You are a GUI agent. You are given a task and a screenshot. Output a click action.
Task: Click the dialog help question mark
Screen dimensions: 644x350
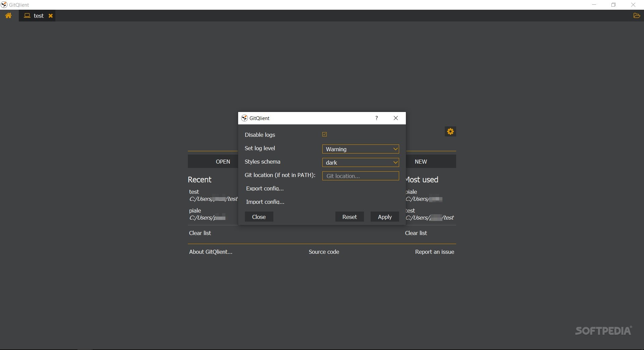point(377,118)
